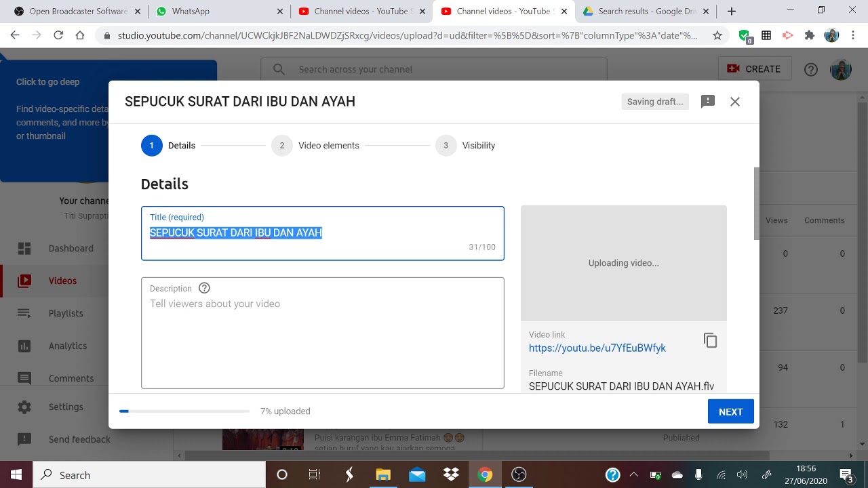The width and height of the screenshot is (868, 488).
Task: Open Task View on taskbar
Action: coord(315,474)
